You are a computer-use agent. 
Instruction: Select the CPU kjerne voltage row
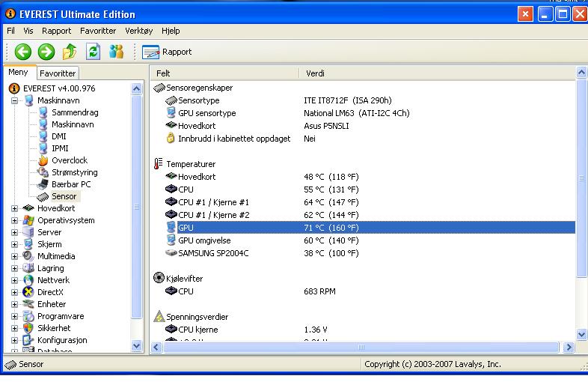[x=363, y=330]
